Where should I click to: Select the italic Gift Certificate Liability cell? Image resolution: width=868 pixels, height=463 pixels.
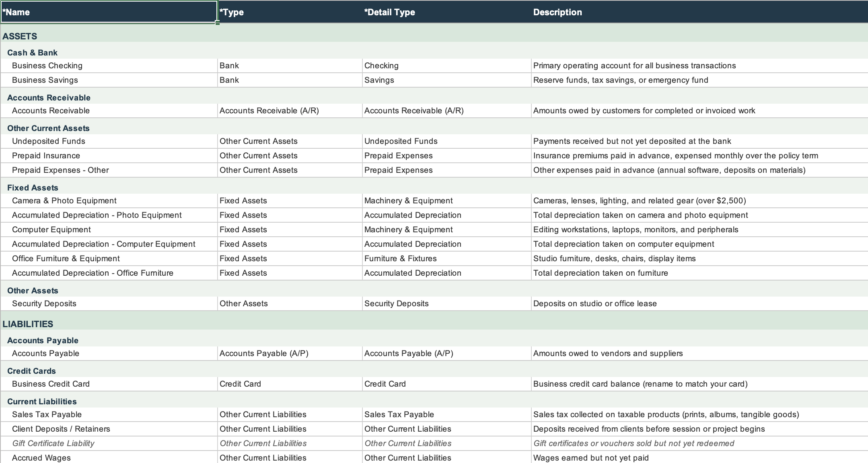109,443
